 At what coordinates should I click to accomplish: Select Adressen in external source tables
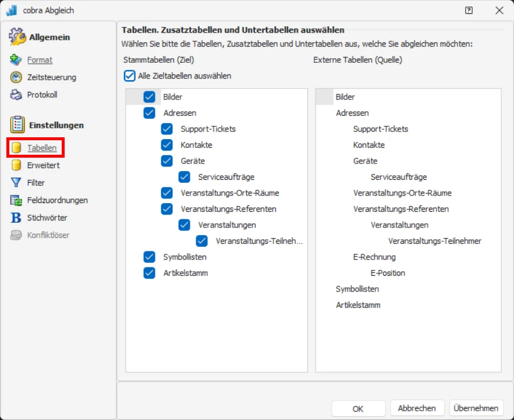tap(352, 113)
